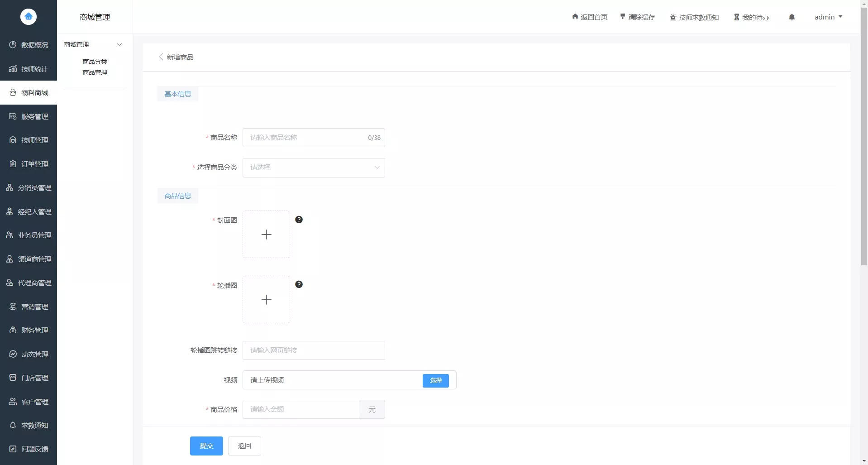The width and height of the screenshot is (868, 465).
Task: Click the notification bell icon
Action: [x=792, y=17]
